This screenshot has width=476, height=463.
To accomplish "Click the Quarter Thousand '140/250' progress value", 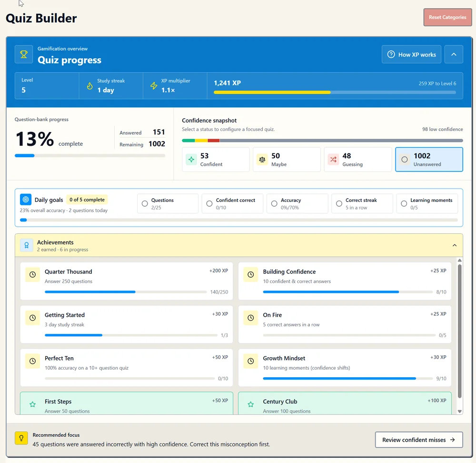I will click(219, 292).
